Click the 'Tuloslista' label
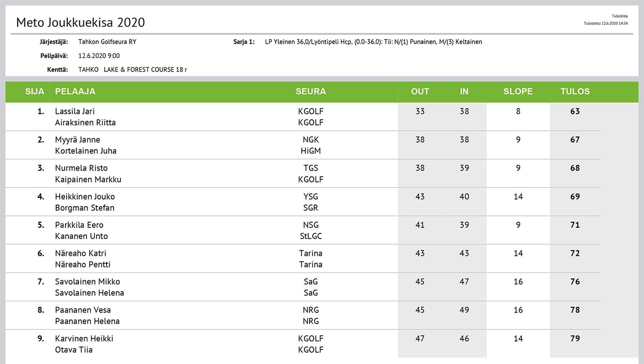Viewport: 644px width, 364px height. (x=620, y=16)
